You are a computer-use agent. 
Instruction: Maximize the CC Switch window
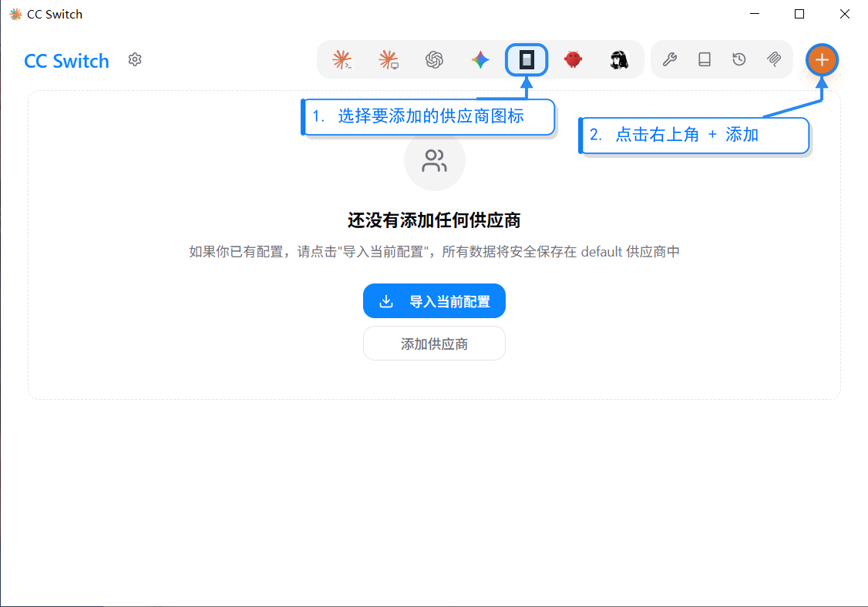click(799, 14)
